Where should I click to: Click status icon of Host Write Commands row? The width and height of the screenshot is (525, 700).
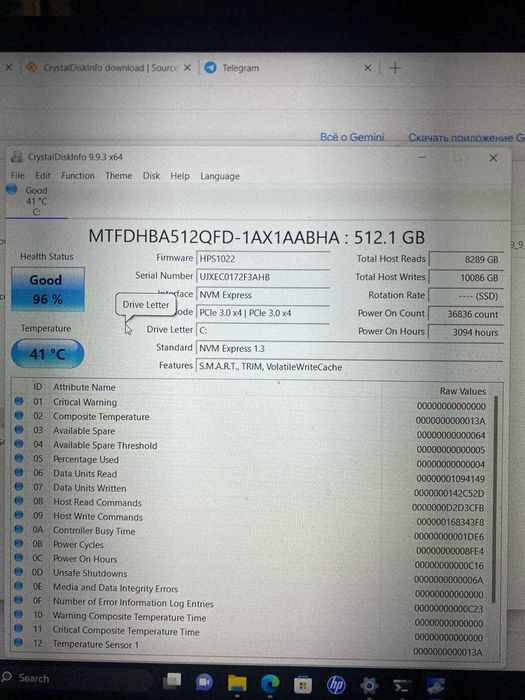point(19,515)
